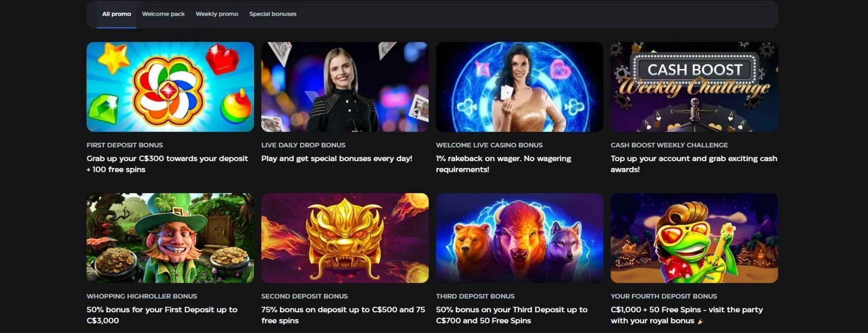Open the Live Daily Drop Bonus dealer image
Screen dimensions: 868x333
[345, 87]
